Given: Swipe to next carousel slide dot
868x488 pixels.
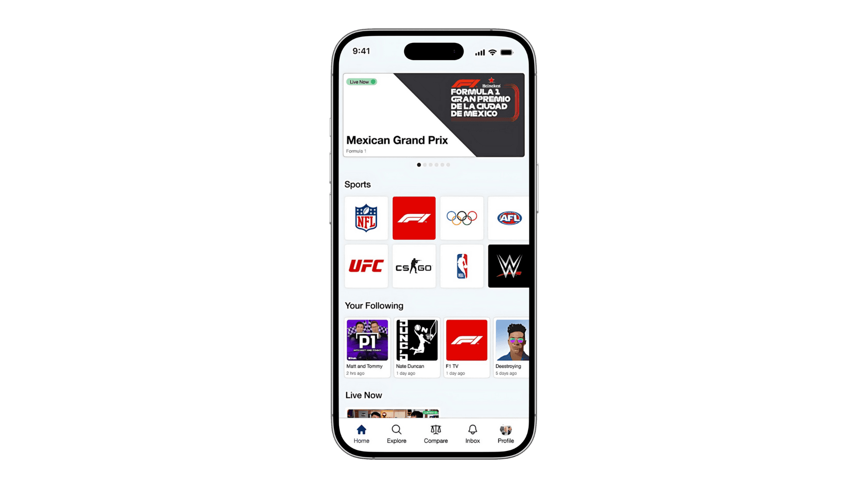Looking at the screenshot, I should (425, 165).
